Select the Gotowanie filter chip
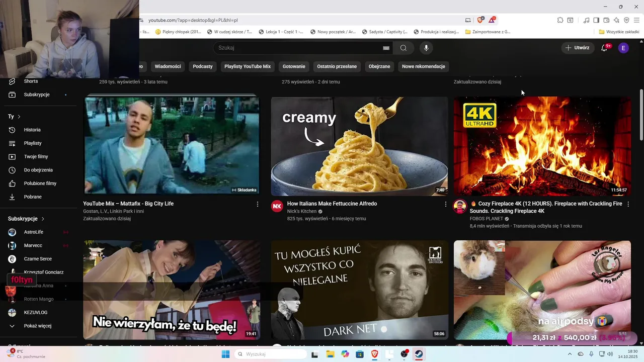The width and height of the screenshot is (644, 362). click(x=294, y=66)
